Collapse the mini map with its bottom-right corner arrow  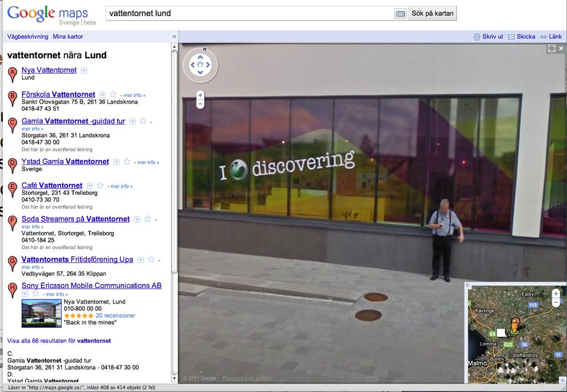tap(563, 379)
